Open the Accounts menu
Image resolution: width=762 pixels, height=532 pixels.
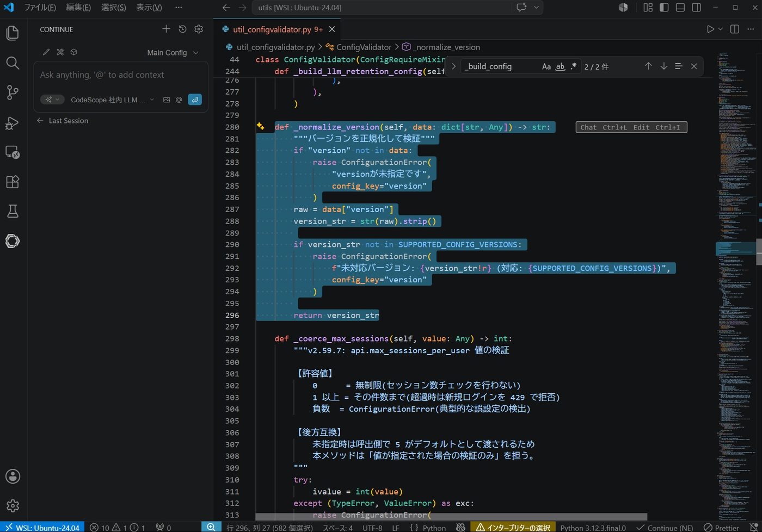click(x=13, y=477)
